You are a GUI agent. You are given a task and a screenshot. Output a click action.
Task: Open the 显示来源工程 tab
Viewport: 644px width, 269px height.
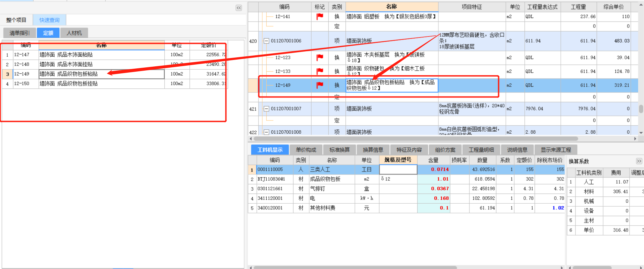pyautogui.click(x=556, y=150)
